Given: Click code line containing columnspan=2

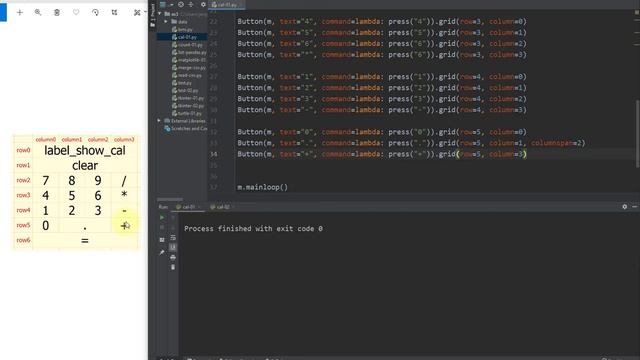Looking at the screenshot, I should tap(411, 143).
